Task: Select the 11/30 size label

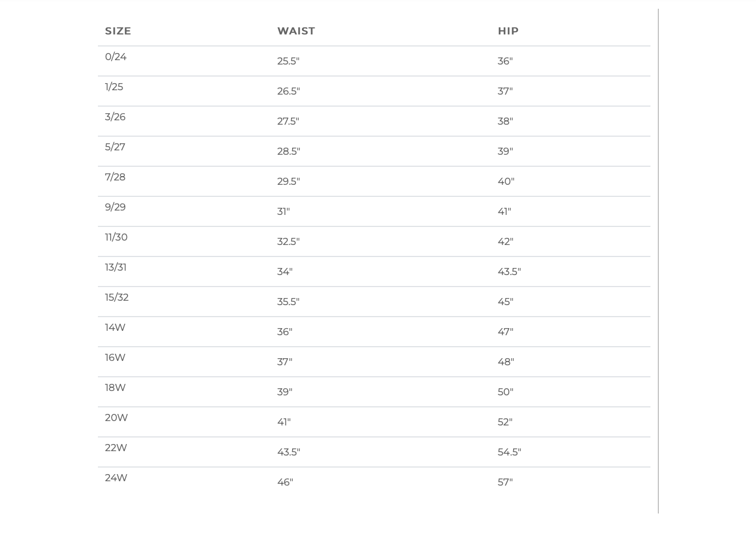Action: 116,237
